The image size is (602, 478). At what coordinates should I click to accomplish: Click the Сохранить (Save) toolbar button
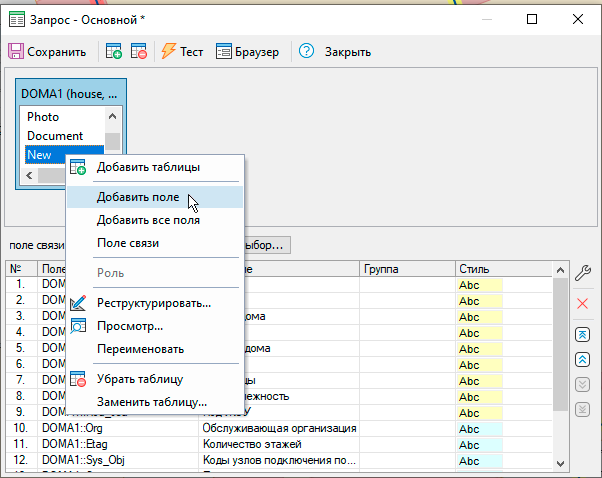[x=48, y=52]
